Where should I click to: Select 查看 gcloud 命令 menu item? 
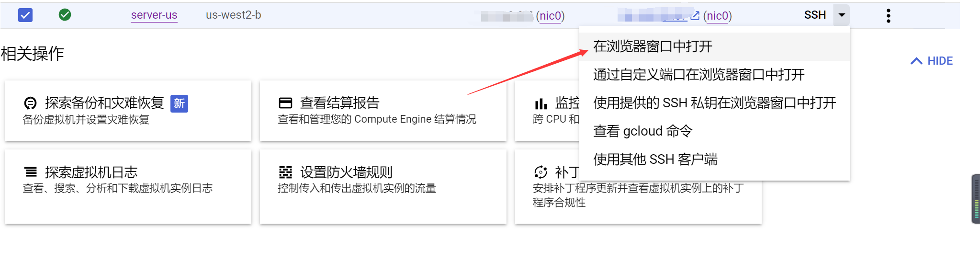642,131
